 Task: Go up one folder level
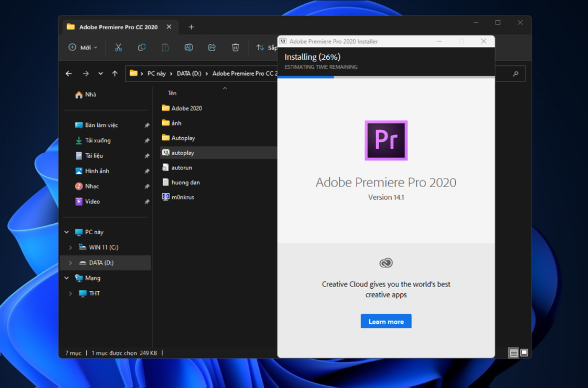pyautogui.click(x=115, y=73)
